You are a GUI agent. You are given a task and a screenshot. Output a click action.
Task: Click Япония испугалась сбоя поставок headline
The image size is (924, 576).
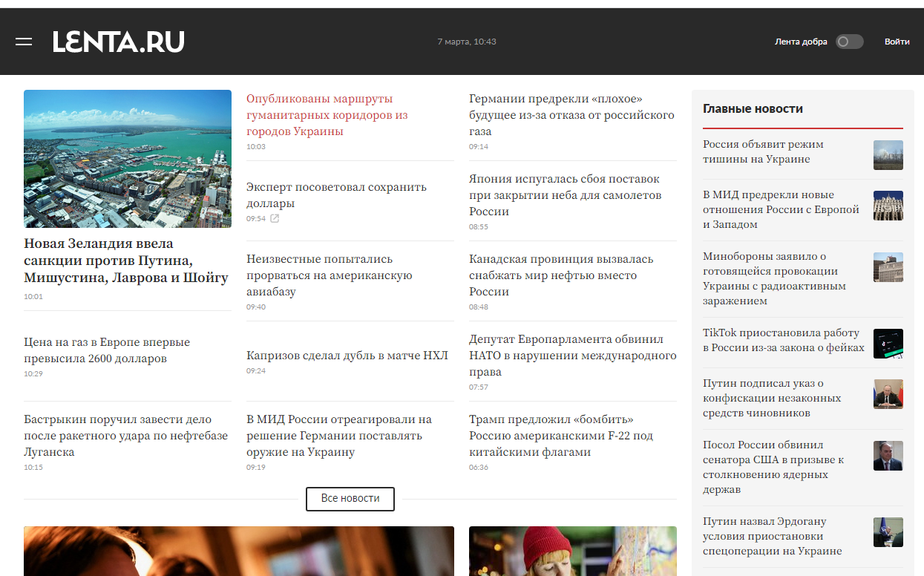565,195
